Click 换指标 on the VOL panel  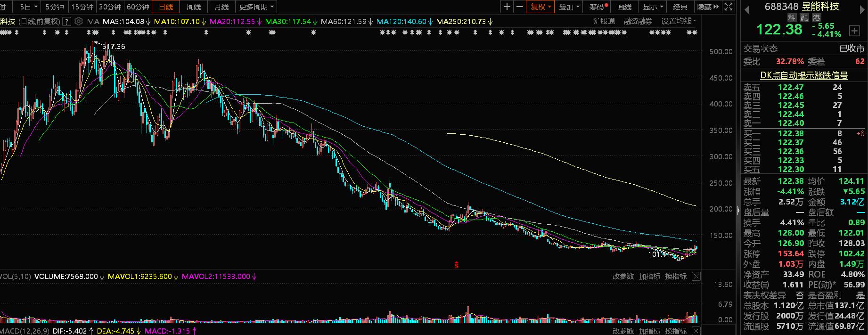(676, 277)
